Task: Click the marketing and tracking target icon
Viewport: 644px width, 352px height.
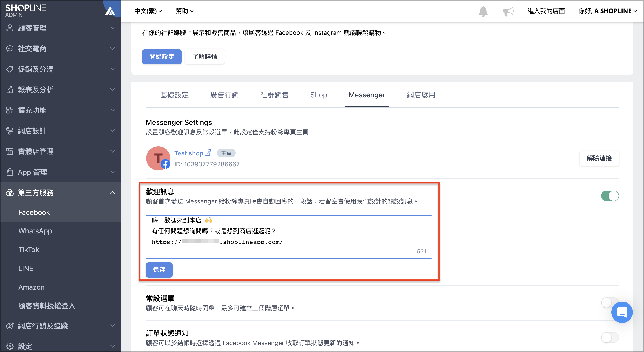Action: [x=10, y=326]
